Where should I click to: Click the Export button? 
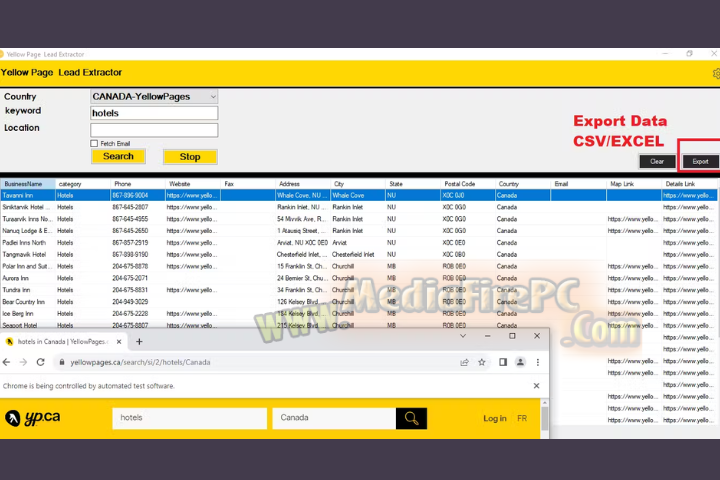point(700,161)
